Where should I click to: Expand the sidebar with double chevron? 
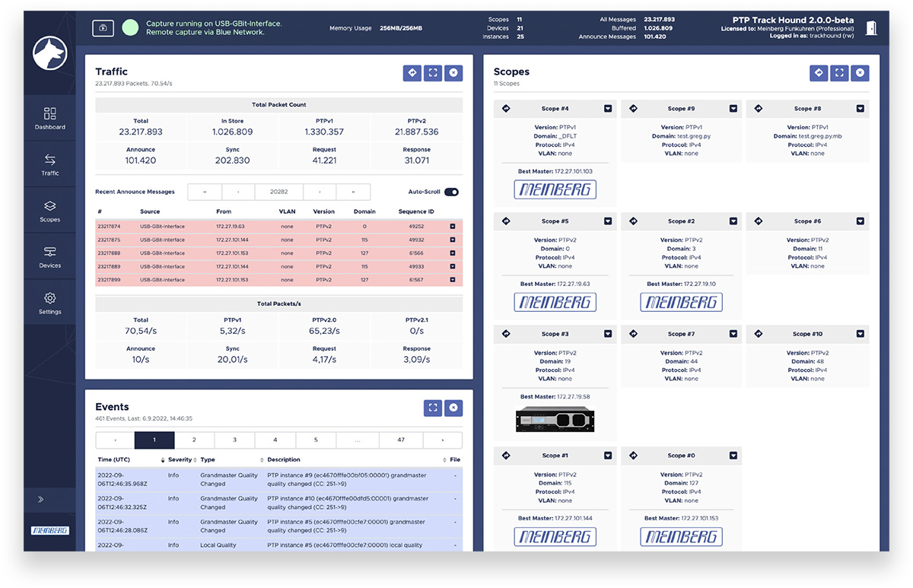(40, 500)
